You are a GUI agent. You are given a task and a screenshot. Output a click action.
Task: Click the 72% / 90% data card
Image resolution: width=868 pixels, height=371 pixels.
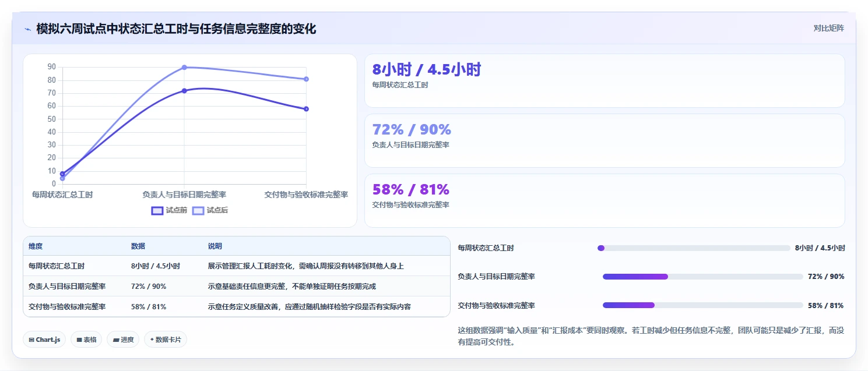tap(605, 140)
